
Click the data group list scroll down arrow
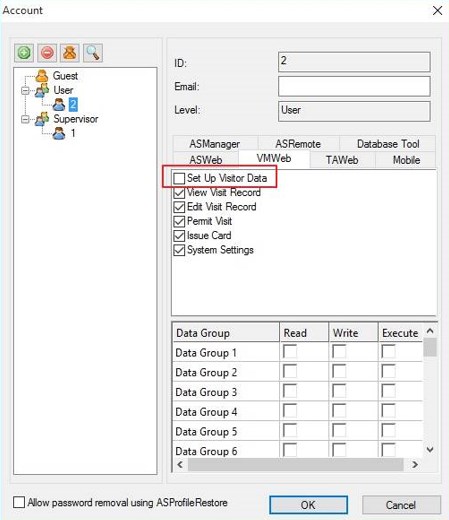coord(430,450)
